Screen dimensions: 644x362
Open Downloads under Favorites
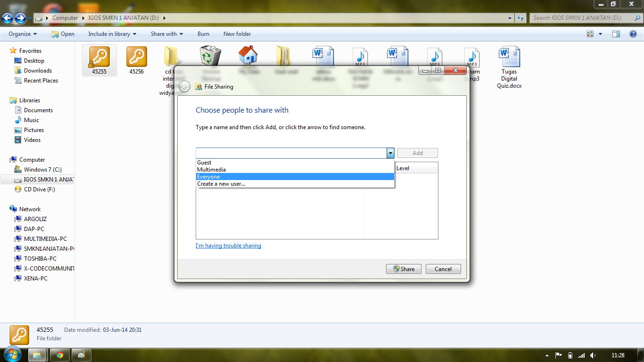coord(38,71)
